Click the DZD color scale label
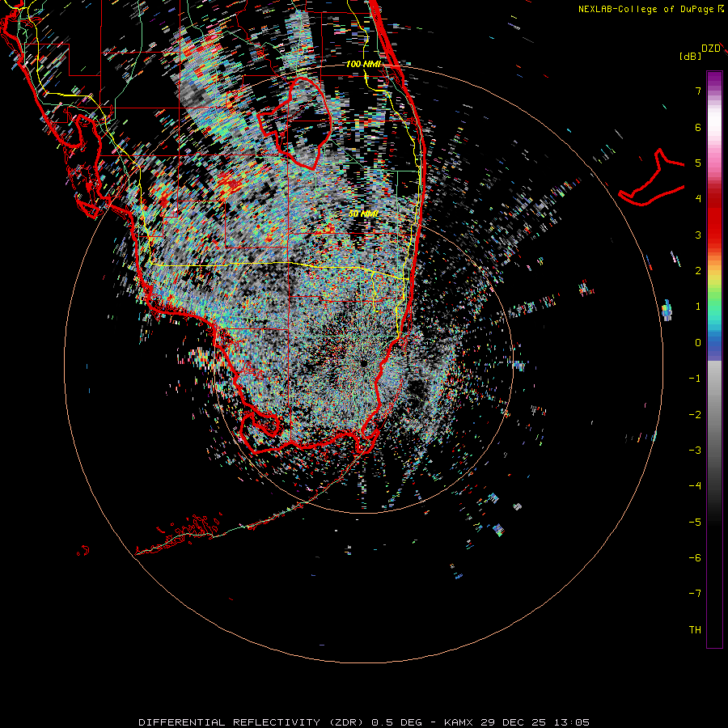This screenshot has height=728, width=728. click(711, 49)
